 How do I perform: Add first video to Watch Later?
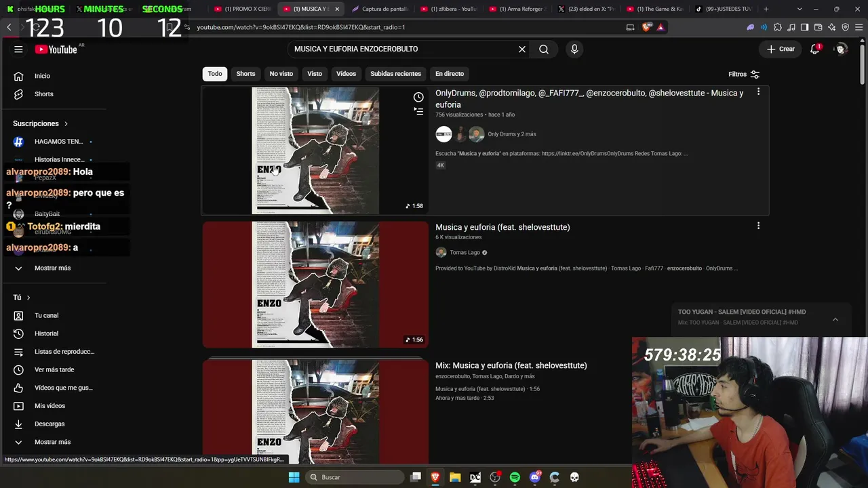point(418,98)
